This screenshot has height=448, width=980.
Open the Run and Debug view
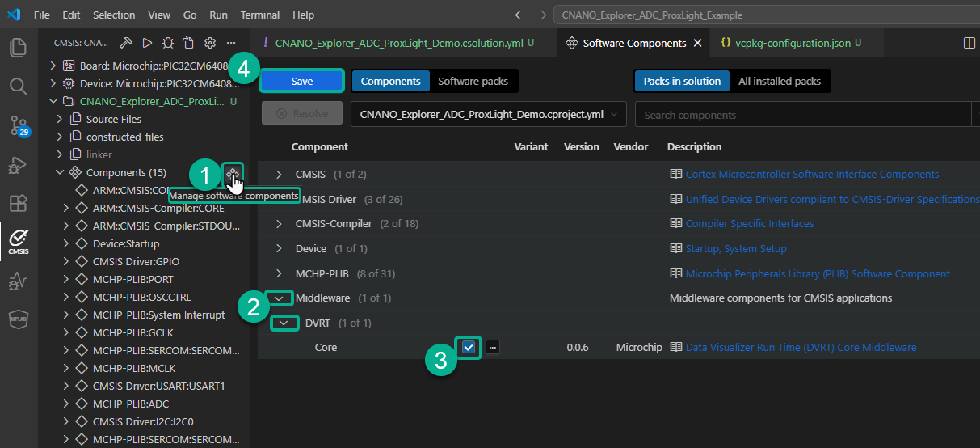[18, 165]
